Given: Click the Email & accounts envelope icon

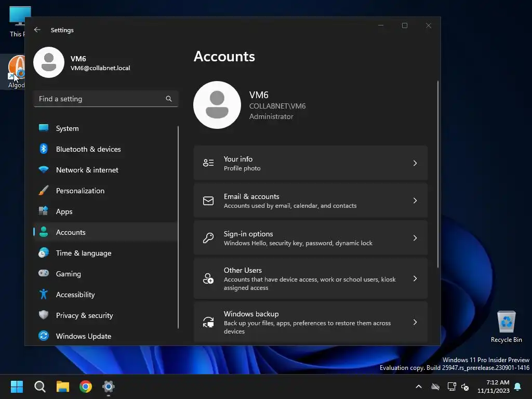Looking at the screenshot, I should (208, 201).
